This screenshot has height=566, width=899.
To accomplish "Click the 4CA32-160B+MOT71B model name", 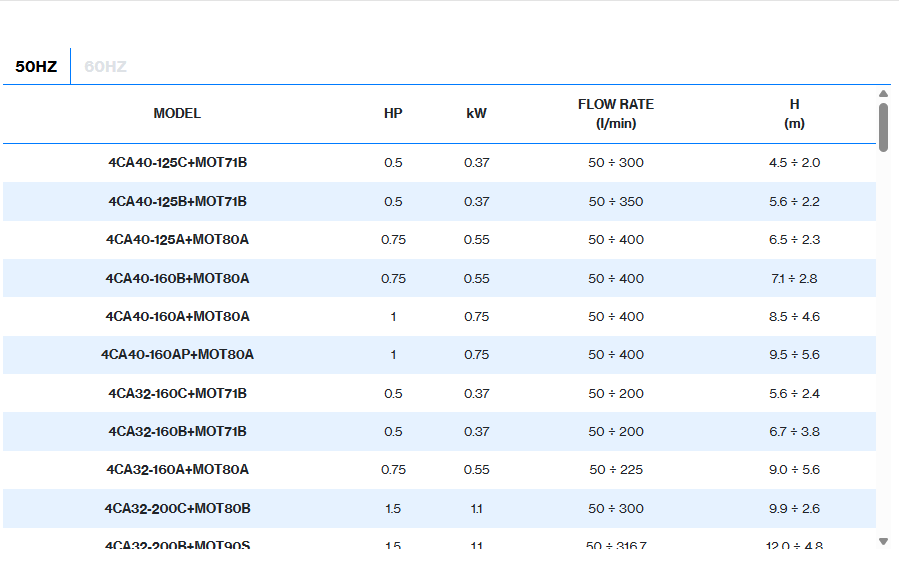I will click(177, 432).
